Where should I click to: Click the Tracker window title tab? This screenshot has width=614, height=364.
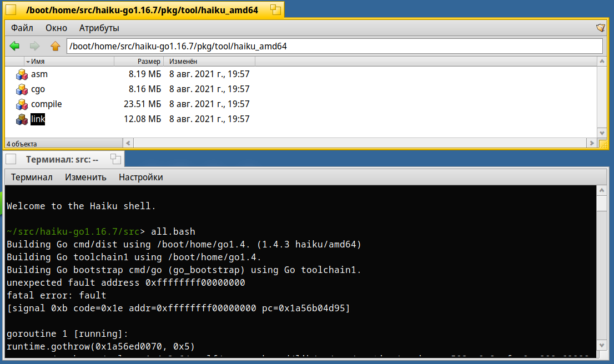(x=142, y=10)
